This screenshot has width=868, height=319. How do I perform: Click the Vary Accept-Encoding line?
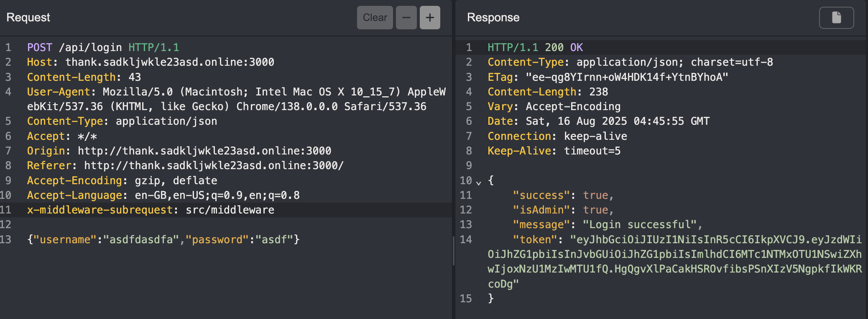click(554, 107)
